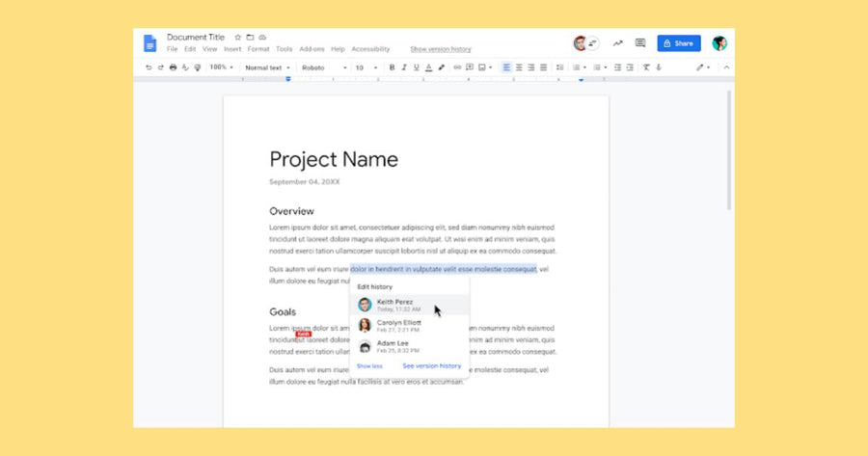The image size is (868, 456).
Task: Click the input tools icon next to clear formatting
Action: (x=659, y=67)
